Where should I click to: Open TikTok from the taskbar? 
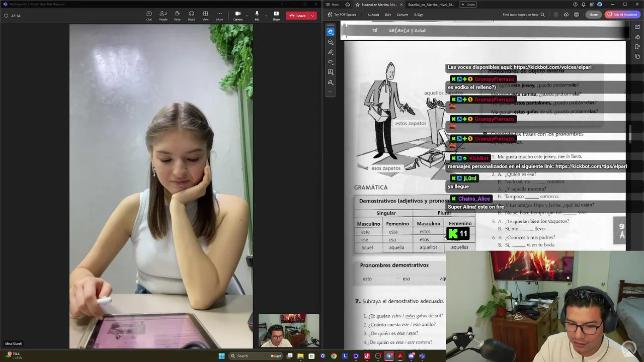(367, 356)
